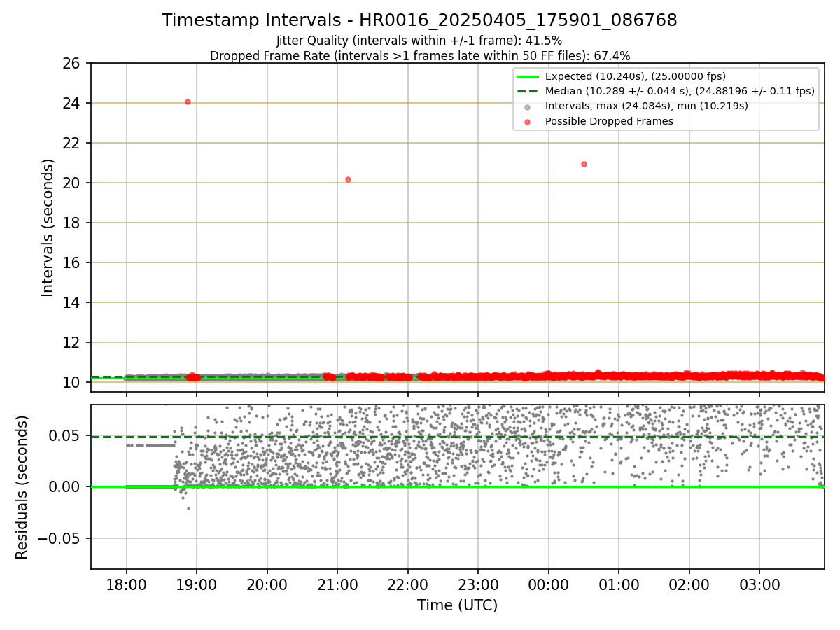Click the 'Time (UTC)' x-axis label
The image size is (840, 630).
coord(457,605)
